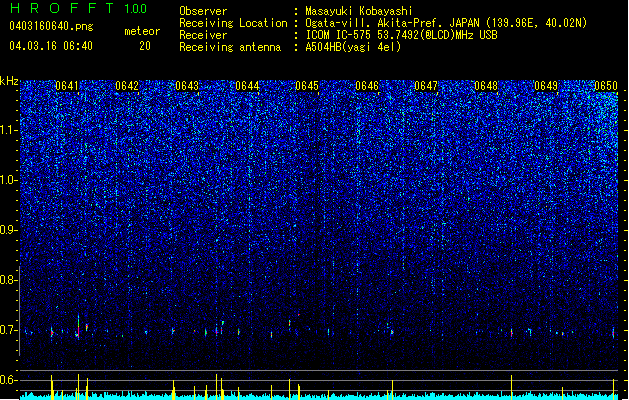The image size is (629, 400).
Task: Click the meteor count value 20
Action: pos(145,46)
